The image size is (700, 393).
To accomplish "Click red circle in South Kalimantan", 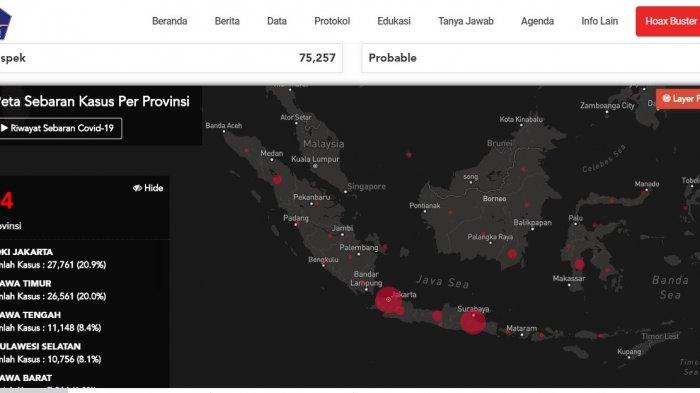I will pyautogui.click(x=512, y=255).
